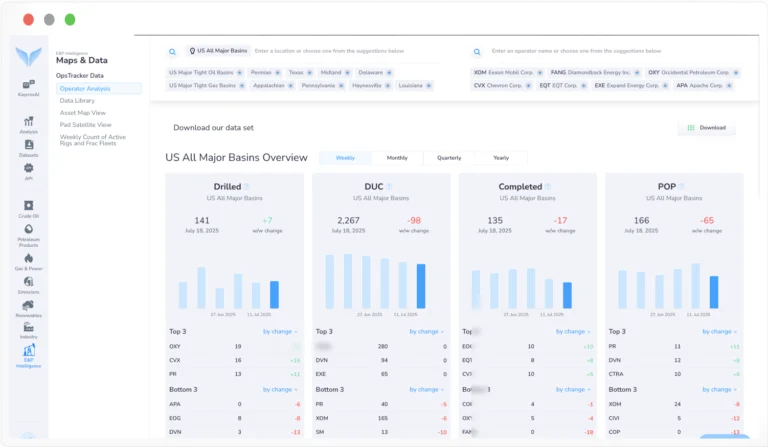Expand the Drilled Top 3 'by change' dropdown
This screenshot has width=768, height=447.
[282, 331]
